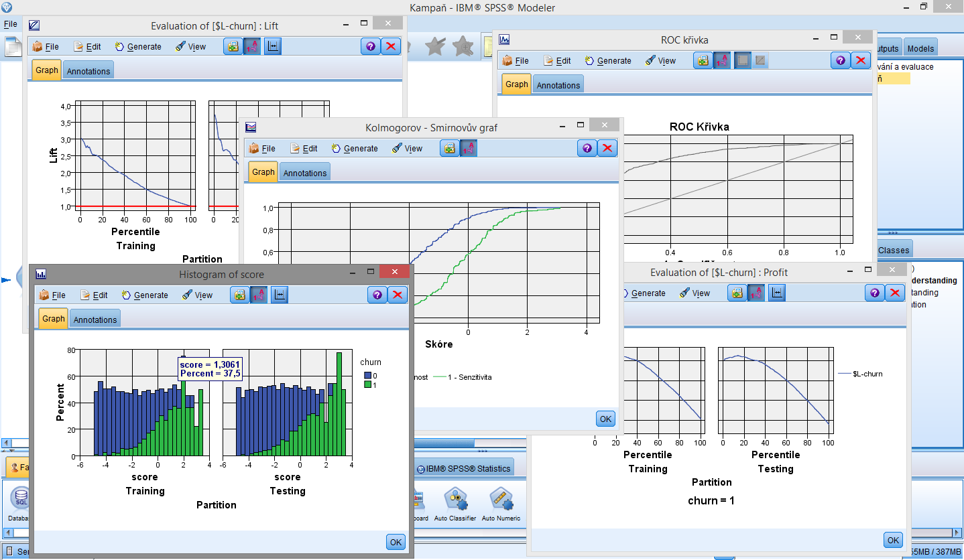This screenshot has height=560, width=964.
Task: Click purple help icon in Profit window
Action: point(875,293)
